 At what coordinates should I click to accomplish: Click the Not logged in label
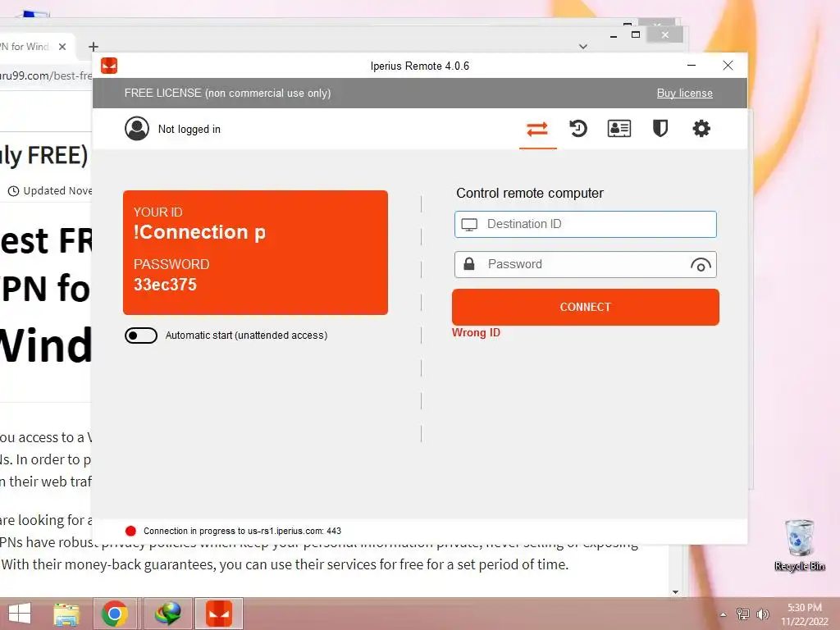[189, 129]
